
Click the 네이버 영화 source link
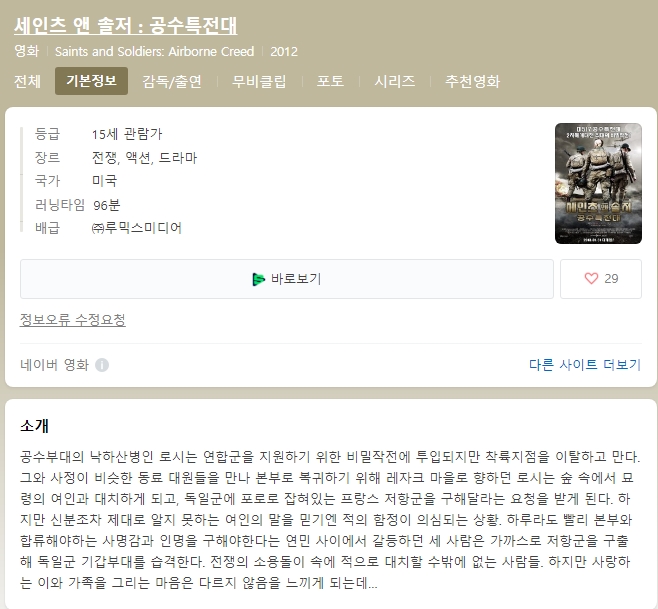[x=54, y=365]
